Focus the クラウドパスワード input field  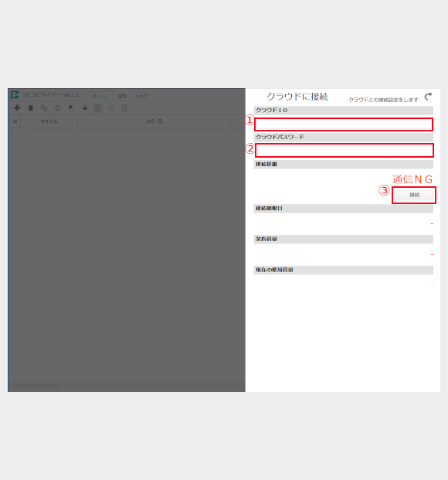(344, 151)
